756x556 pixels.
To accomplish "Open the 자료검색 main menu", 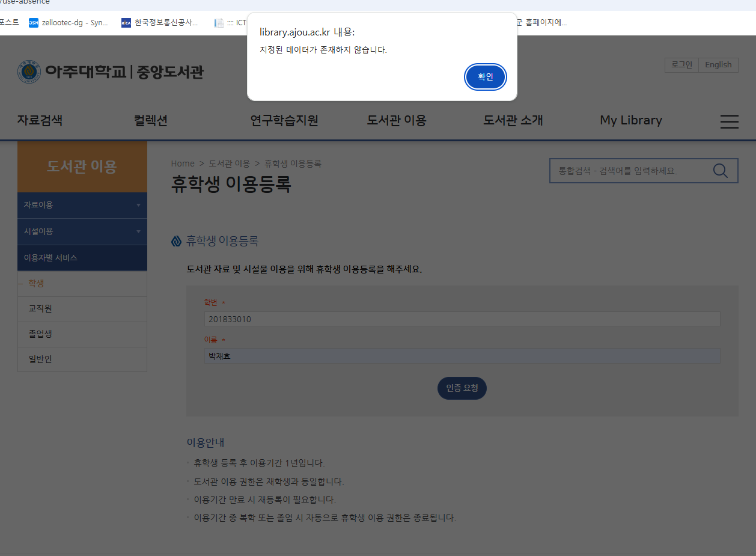I will pyautogui.click(x=40, y=120).
